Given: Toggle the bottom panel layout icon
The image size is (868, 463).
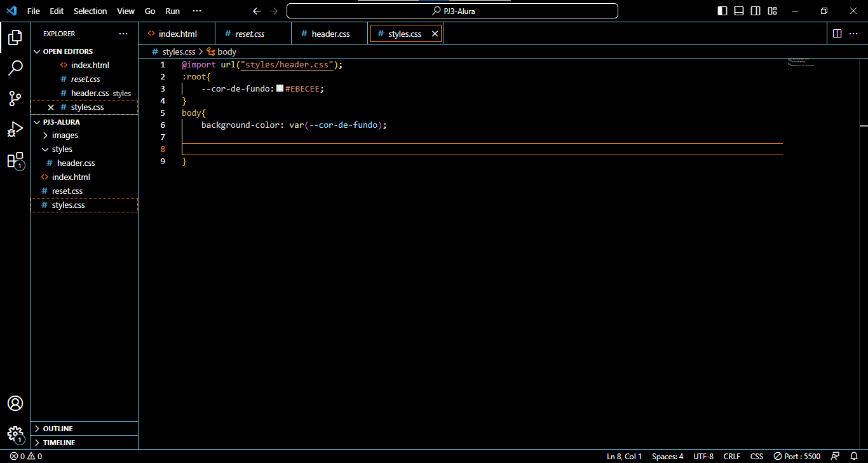Looking at the screenshot, I should tap(739, 11).
